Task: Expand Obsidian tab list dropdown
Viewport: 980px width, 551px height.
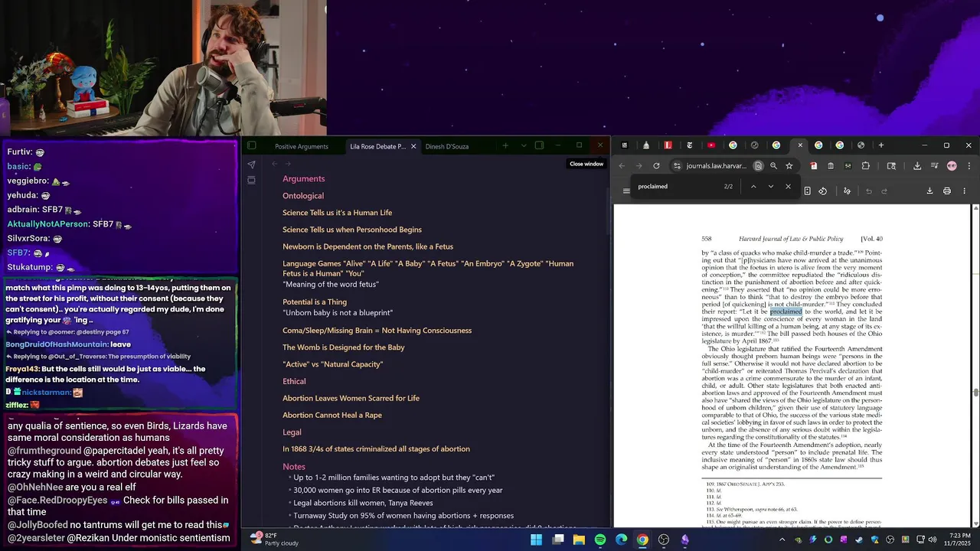Action: tap(524, 145)
